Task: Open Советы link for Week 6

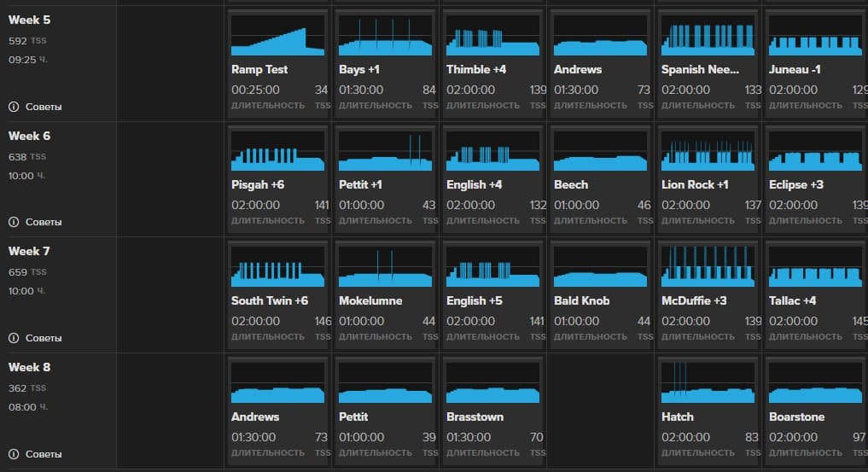Action: pos(44,222)
